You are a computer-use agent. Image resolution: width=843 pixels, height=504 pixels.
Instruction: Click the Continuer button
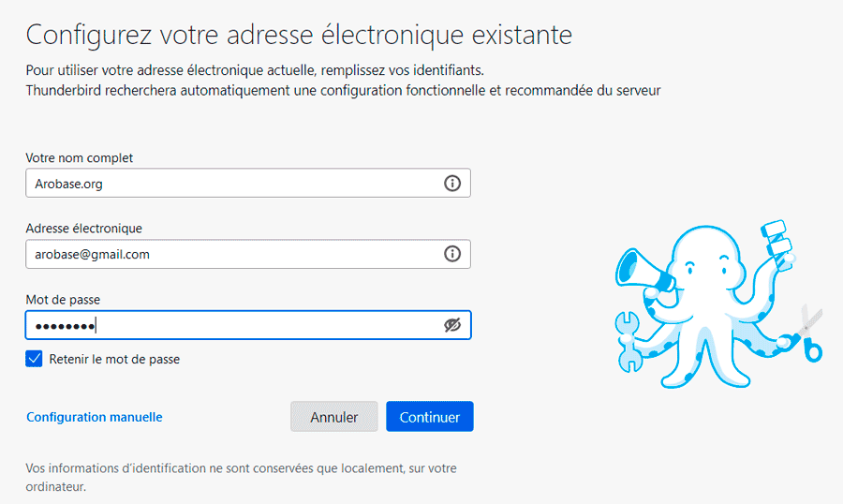click(430, 416)
